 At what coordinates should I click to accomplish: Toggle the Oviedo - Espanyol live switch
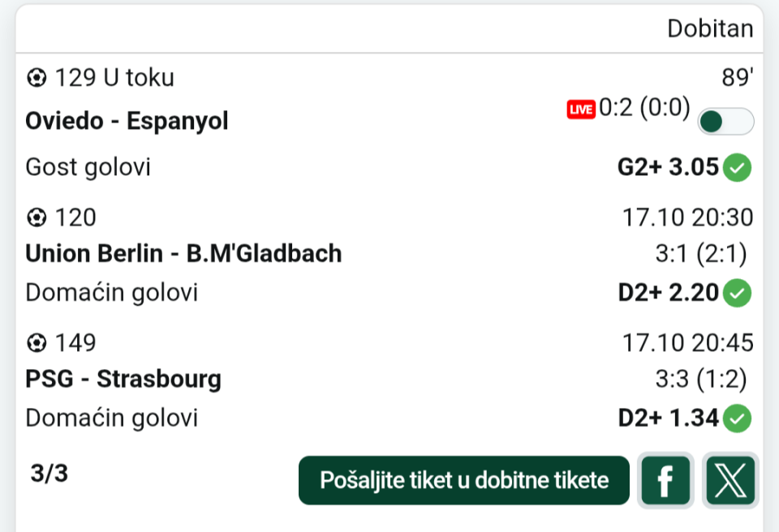[725, 122]
